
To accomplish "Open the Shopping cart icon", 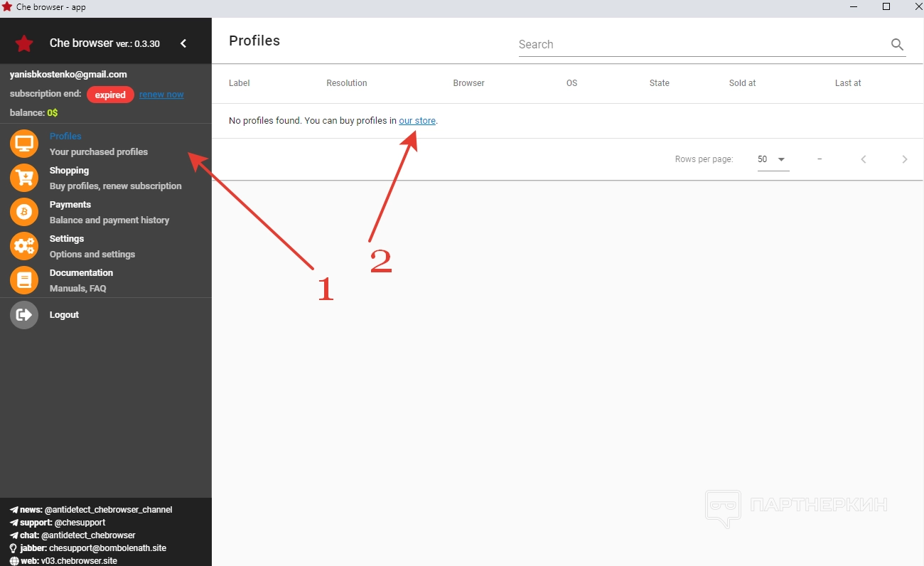I will [24, 178].
